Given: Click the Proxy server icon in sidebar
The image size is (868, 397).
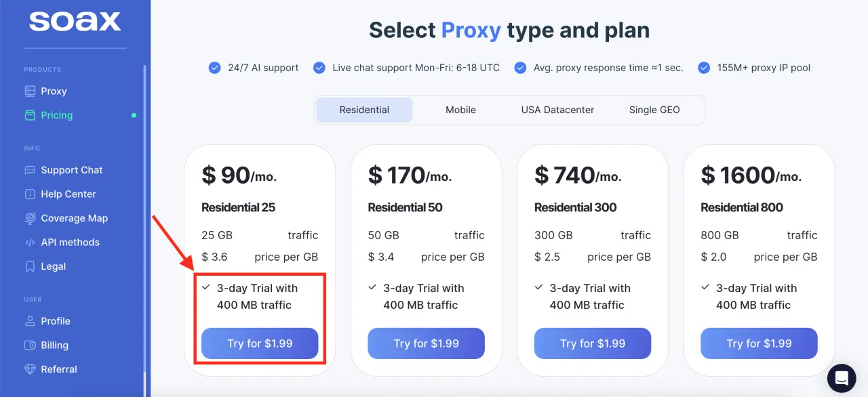Looking at the screenshot, I should pyautogui.click(x=30, y=91).
